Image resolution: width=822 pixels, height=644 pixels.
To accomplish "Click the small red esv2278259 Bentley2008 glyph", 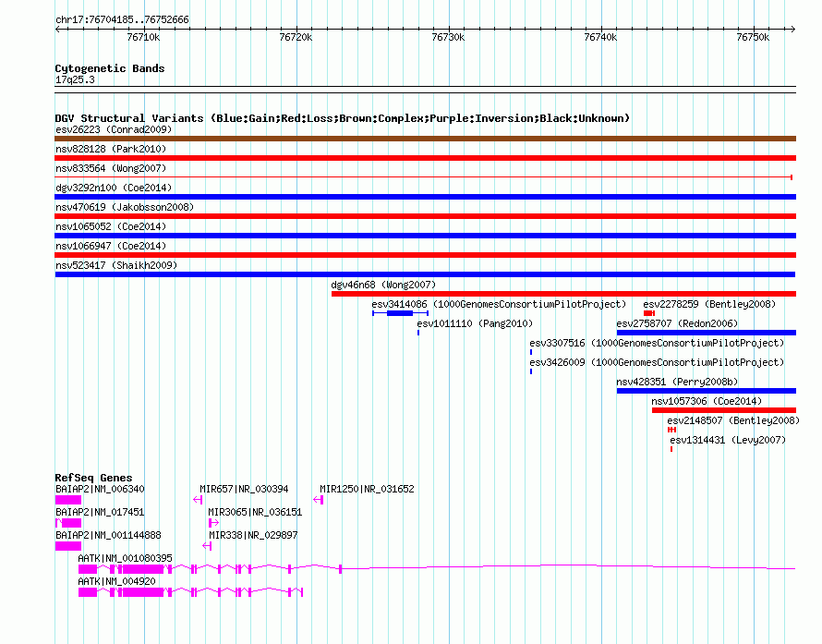I will coord(649,313).
